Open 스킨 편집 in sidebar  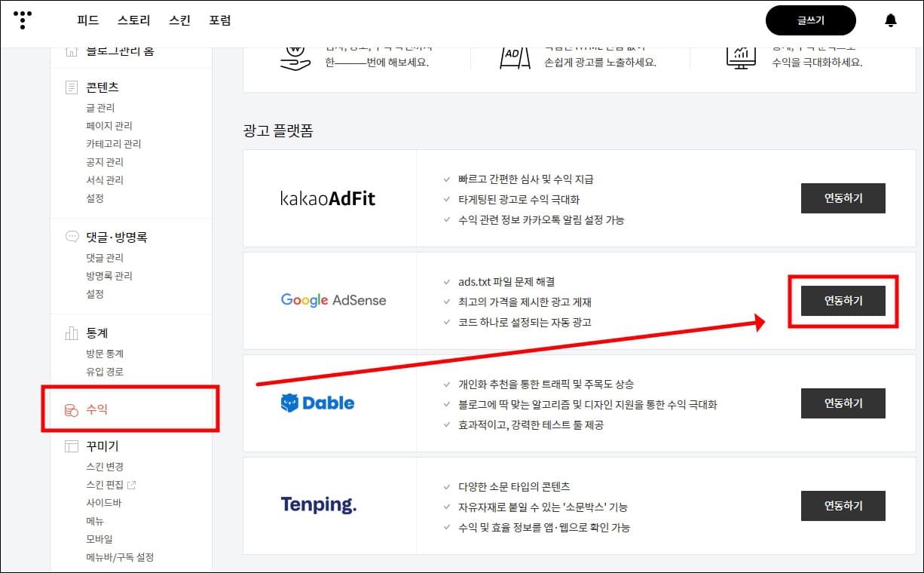point(105,485)
